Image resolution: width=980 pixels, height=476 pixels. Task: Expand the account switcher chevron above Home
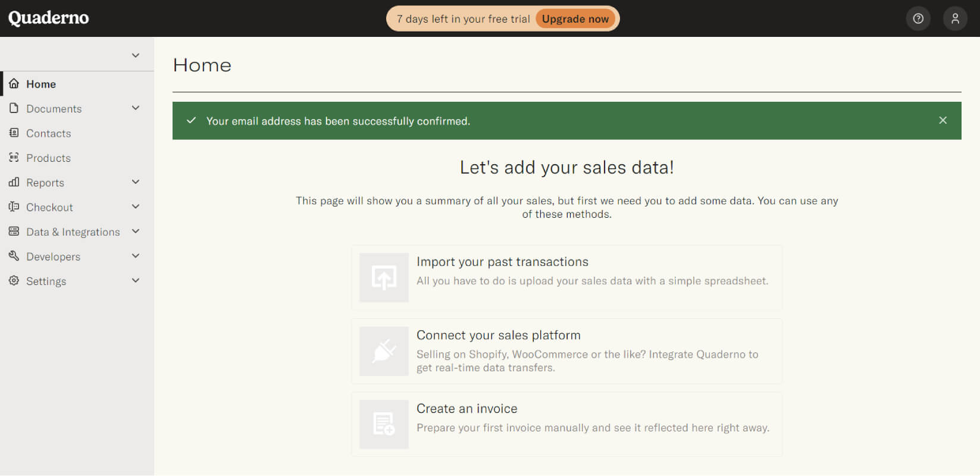(136, 55)
